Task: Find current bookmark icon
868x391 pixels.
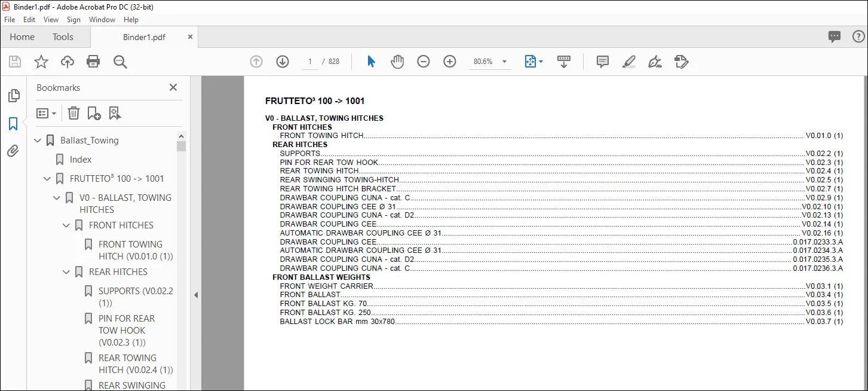Action: (x=115, y=113)
